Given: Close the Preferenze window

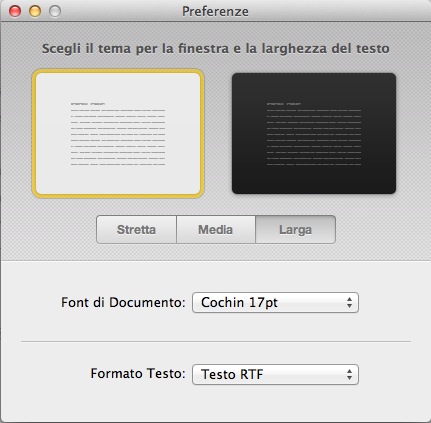Looking at the screenshot, I should click(x=15, y=11).
